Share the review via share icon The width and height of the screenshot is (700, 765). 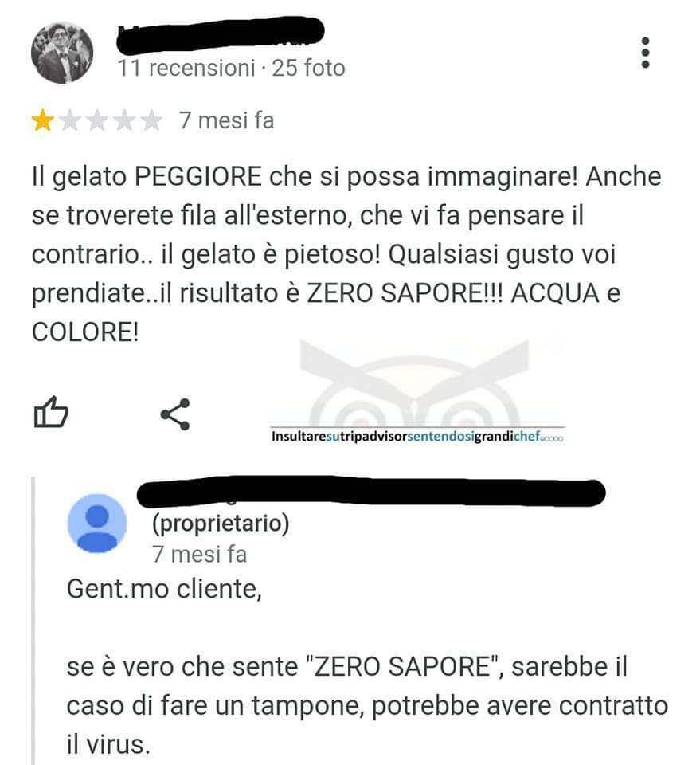(x=175, y=414)
